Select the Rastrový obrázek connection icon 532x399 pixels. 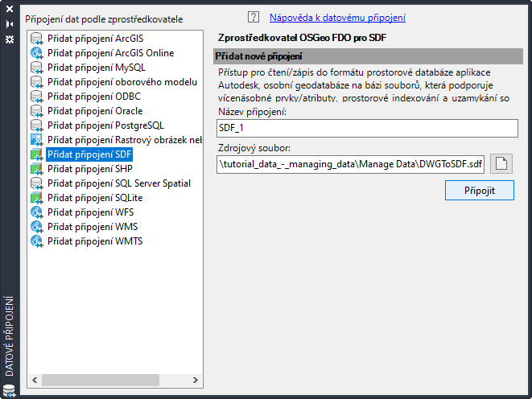click(37, 140)
